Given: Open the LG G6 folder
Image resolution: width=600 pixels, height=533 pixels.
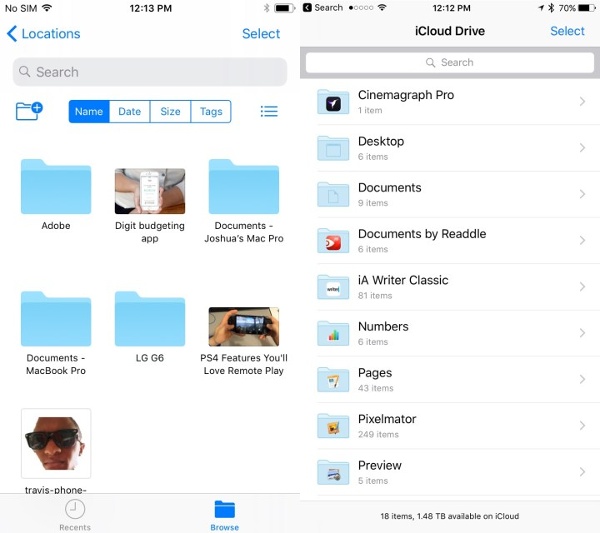Looking at the screenshot, I should (150, 319).
